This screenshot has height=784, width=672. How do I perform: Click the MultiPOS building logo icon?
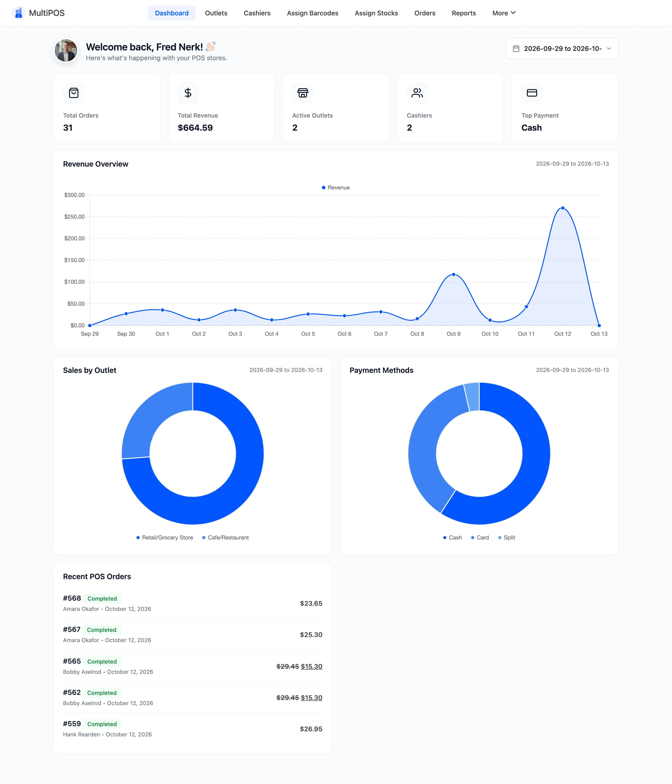coord(18,13)
